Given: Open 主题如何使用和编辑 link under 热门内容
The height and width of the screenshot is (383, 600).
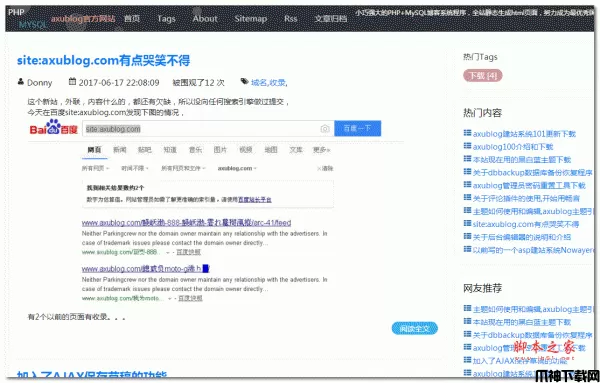Looking at the screenshot, I should click(x=532, y=211).
